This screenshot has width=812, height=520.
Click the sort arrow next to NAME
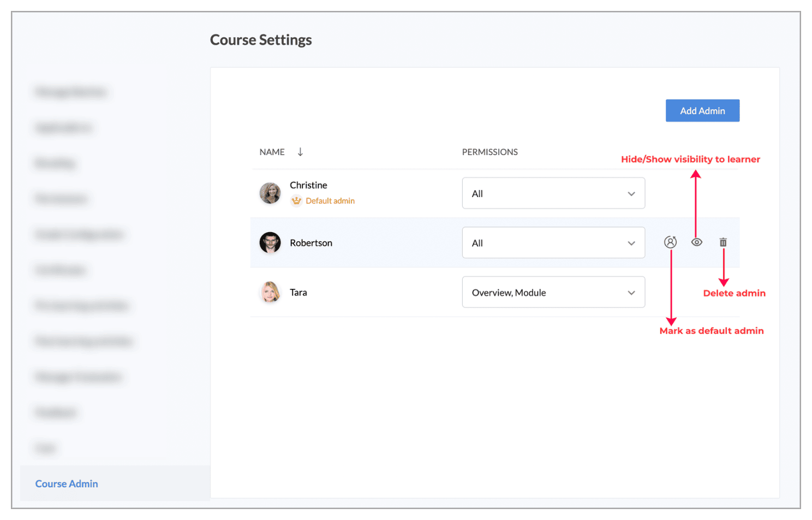pos(300,152)
